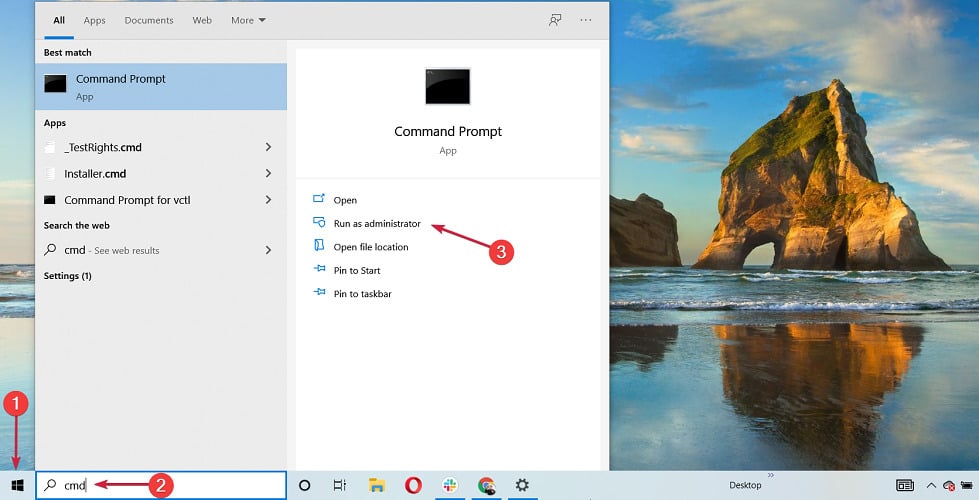Viewport: 979px width, 500px height.
Task: Expand the Installer.cmd result arrow
Action: pyautogui.click(x=268, y=173)
